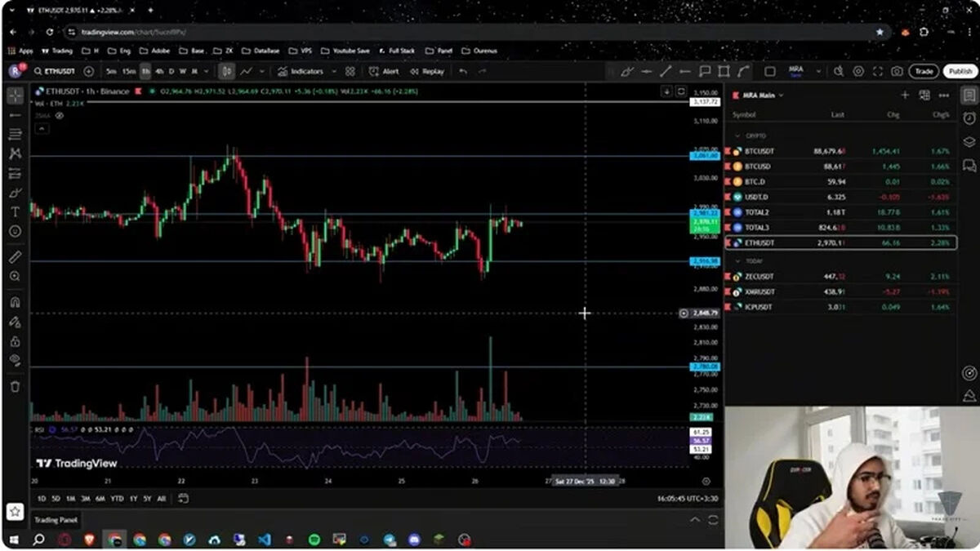This screenshot has width=980, height=551.
Task: Click the undo arrow
Action: click(463, 71)
